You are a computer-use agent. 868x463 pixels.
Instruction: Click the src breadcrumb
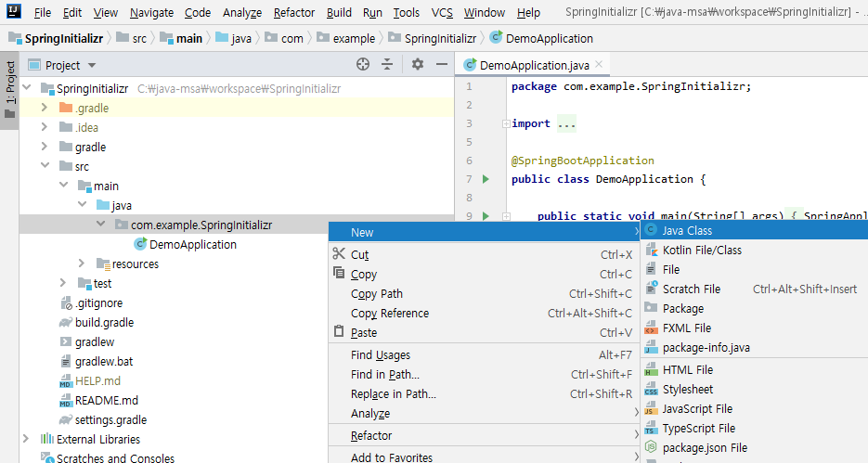point(133,38)
